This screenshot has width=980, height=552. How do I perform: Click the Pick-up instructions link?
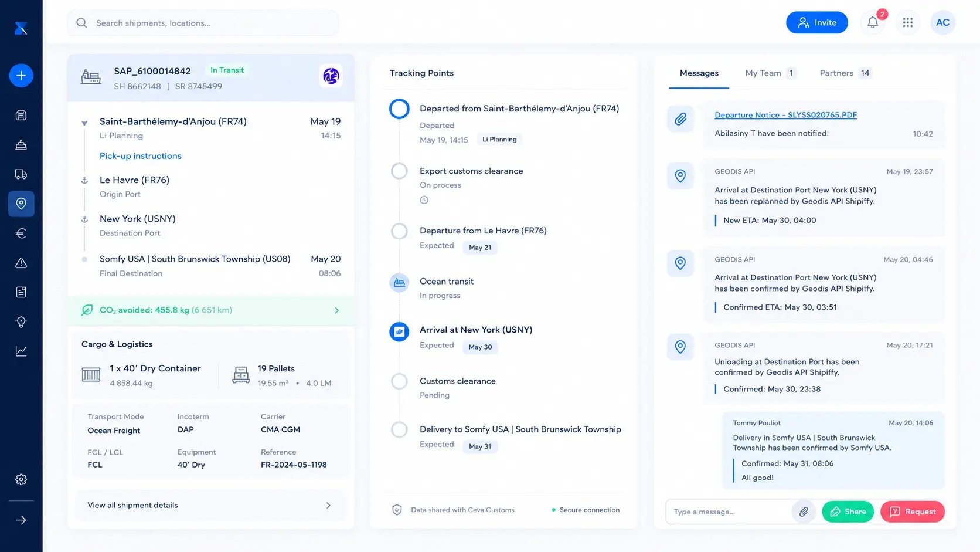(140, 156)
